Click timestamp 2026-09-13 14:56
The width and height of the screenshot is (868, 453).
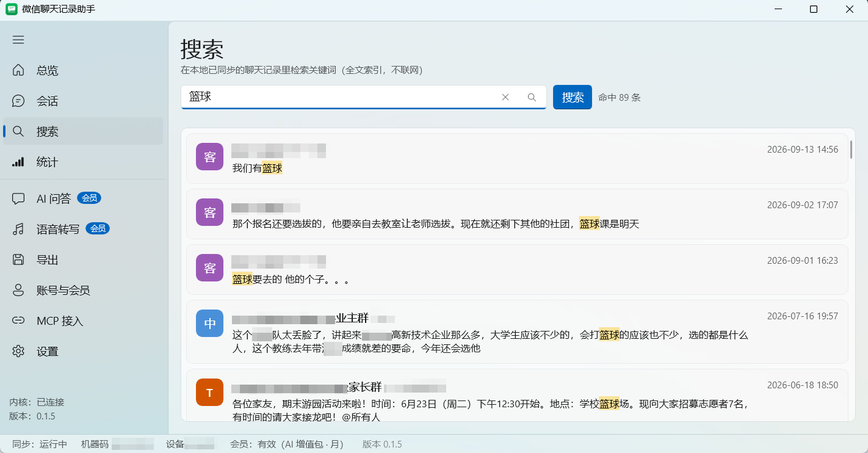(803, 149)
